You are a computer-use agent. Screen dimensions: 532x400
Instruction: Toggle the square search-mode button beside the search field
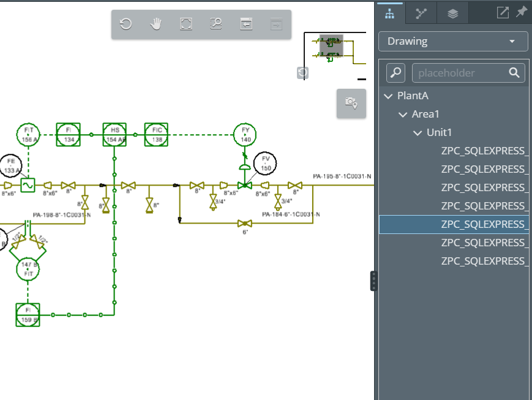pos(396,73)
